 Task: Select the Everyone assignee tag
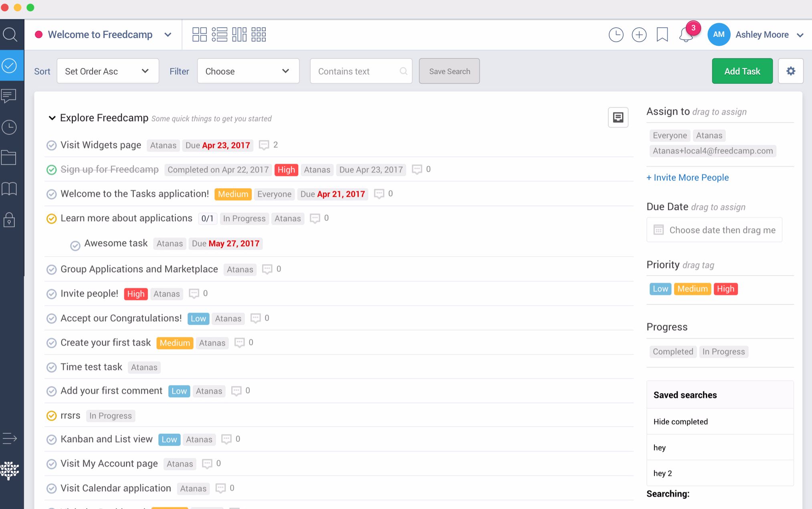[x=670, y=135]
